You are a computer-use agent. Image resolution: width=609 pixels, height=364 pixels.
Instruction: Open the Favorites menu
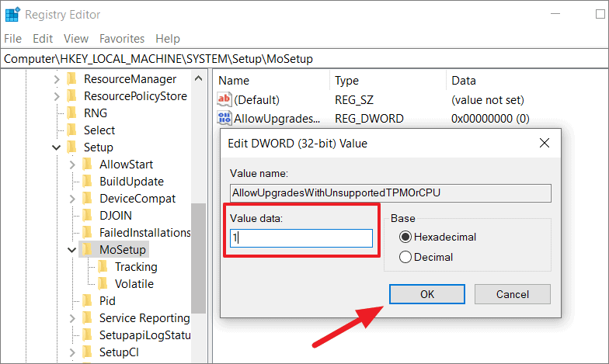coord(122,39)
